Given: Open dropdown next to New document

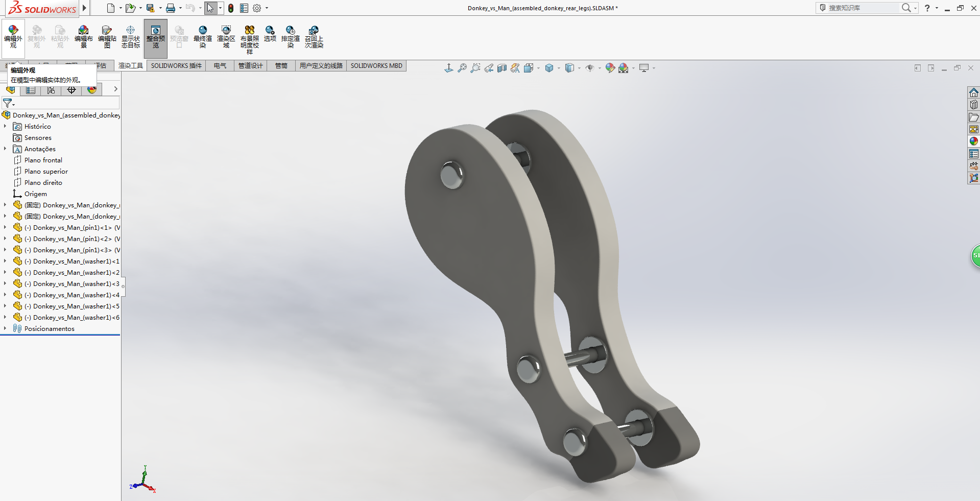Looking at the screenshot, I should point(121,8).
